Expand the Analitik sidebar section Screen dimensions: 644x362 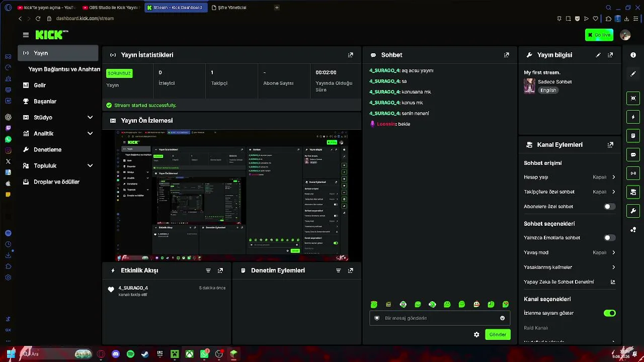tap(58, 134)
